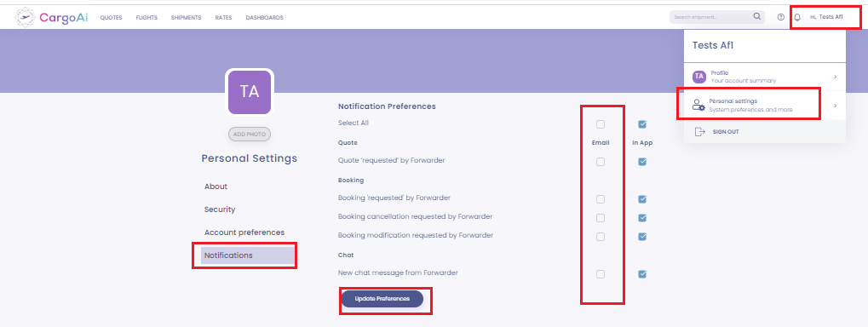Viewport: 868px width, 327px height.
Task: Click the In App column label
Action: [642, 143]
